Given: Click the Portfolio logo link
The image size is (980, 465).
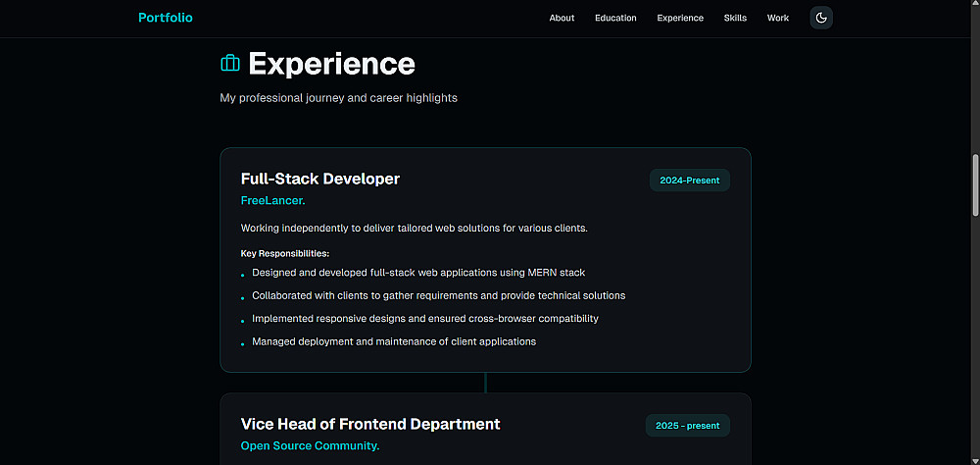Looking at the screenshot, I should point(166,18).
